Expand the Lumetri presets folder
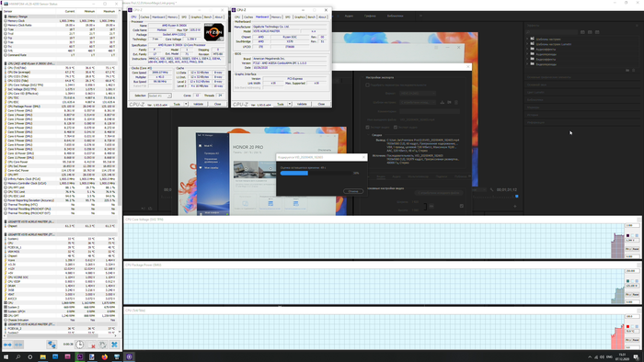 pos(528,44)
